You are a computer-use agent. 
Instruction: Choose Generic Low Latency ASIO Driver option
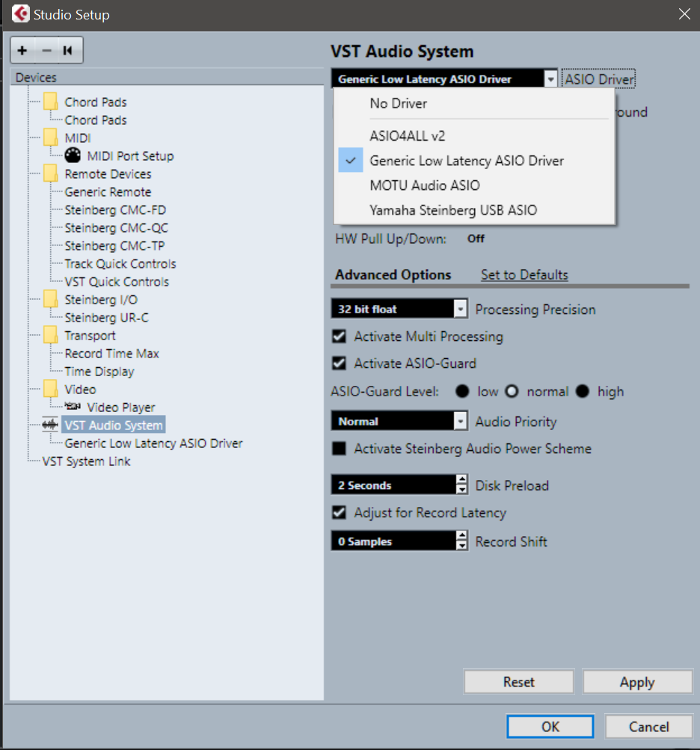(x=474, y=161)
